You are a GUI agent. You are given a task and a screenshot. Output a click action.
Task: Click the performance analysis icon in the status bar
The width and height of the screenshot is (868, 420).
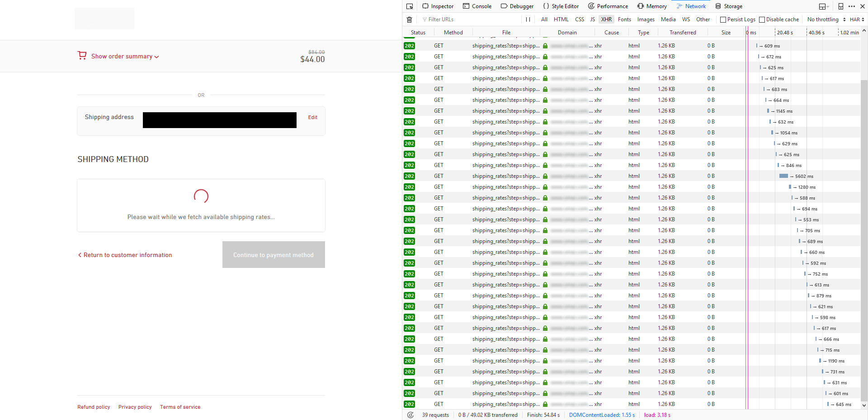pos(410,415)
